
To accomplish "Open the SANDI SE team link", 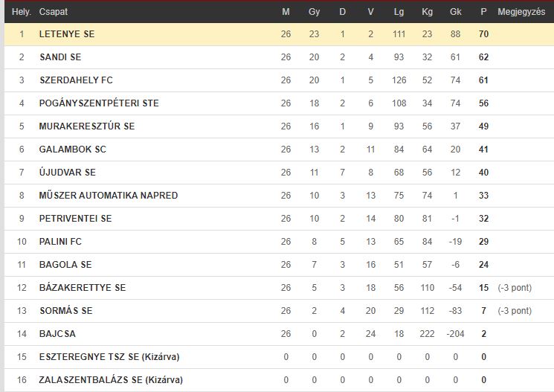I will [x=60, y=57].
